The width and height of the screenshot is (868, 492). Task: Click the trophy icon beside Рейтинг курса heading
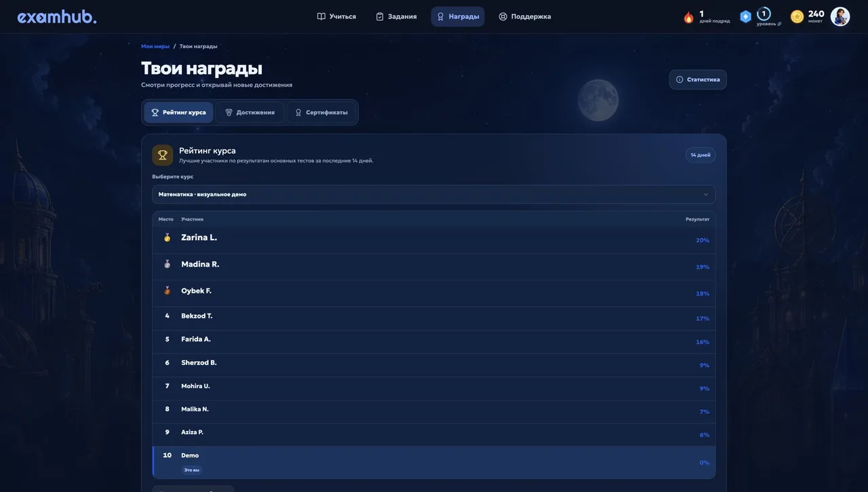(163, 155)
